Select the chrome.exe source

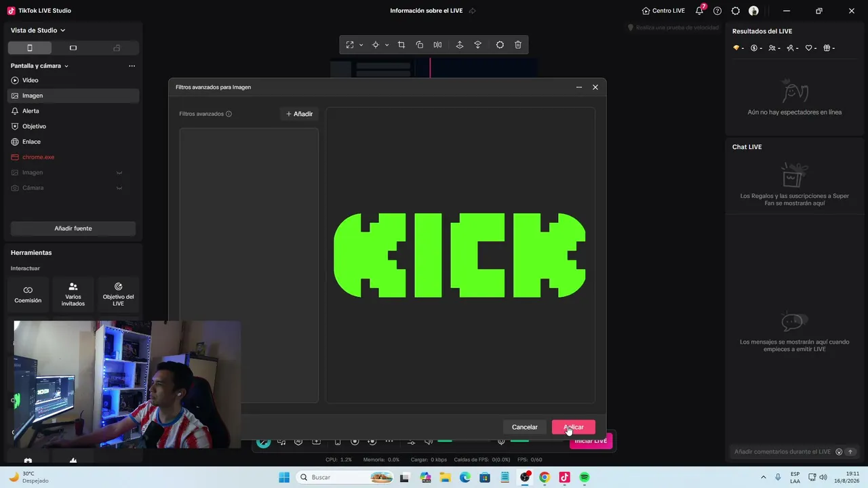tap(73, 157)
